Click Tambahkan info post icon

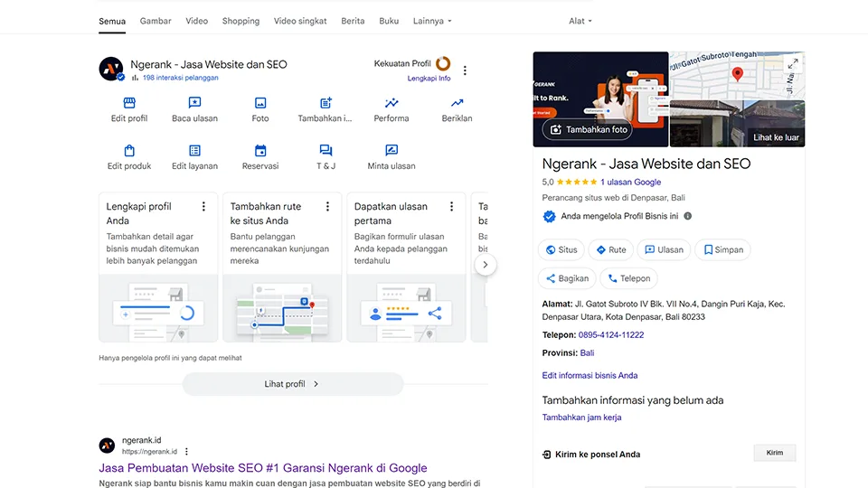pos(325,103)
